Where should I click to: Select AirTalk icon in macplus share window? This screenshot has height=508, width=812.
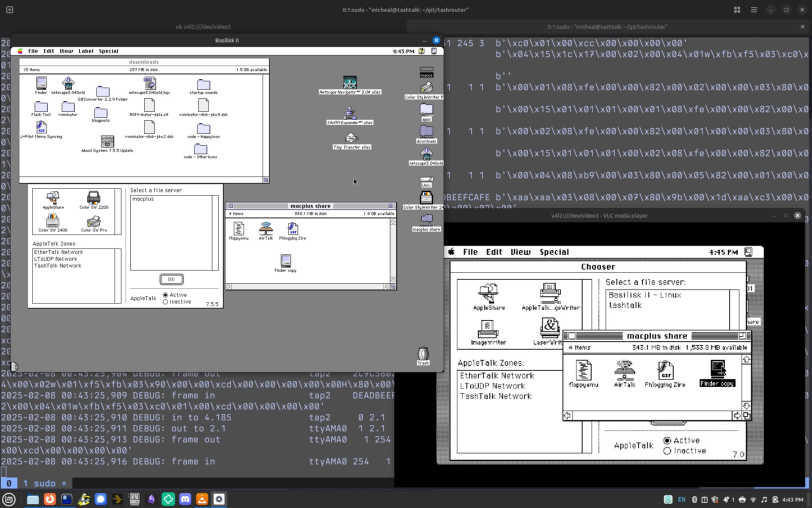266,229
